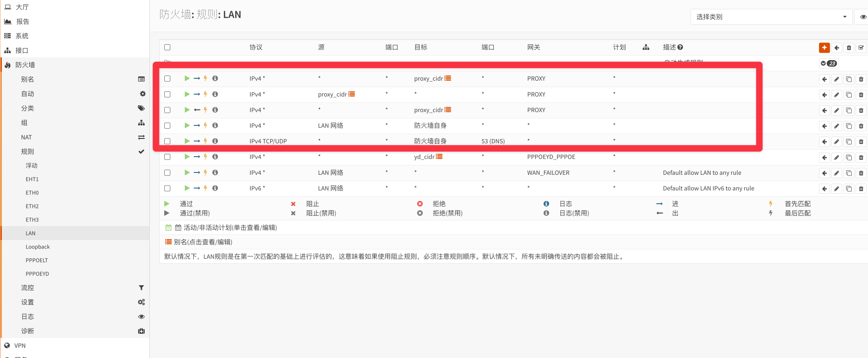Edit the yd_cidr PPPOEYD_PPPOE rule

point(837,158)
